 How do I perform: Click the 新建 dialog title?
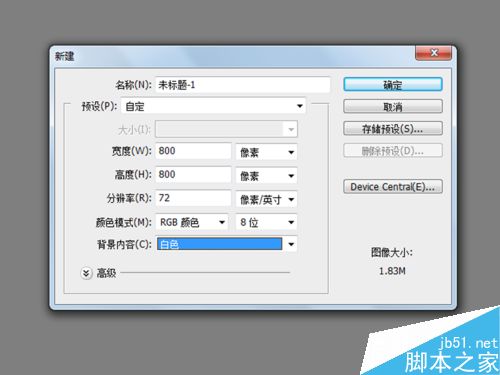(x=65, y=56)
